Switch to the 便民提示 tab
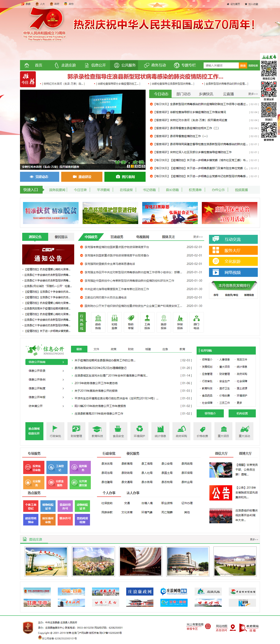Viewport: 280px width, 644px height. click(x=61, y=237)
